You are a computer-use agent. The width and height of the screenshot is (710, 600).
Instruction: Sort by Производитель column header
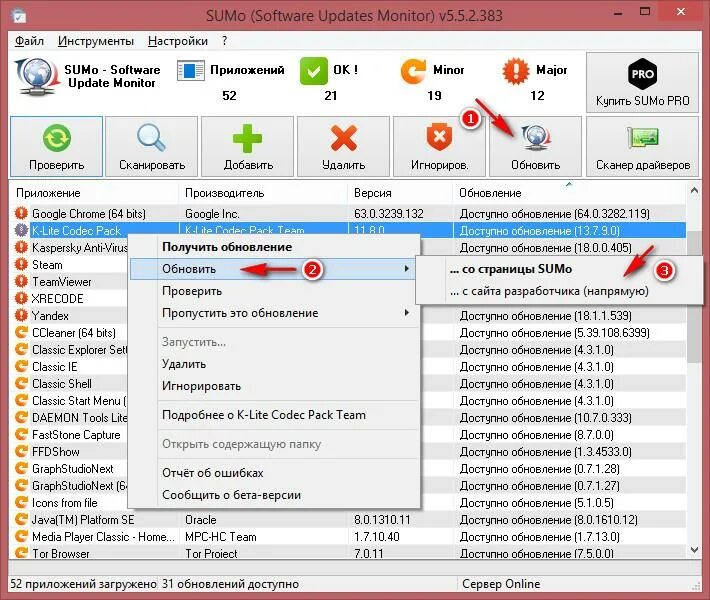[263, 193]
